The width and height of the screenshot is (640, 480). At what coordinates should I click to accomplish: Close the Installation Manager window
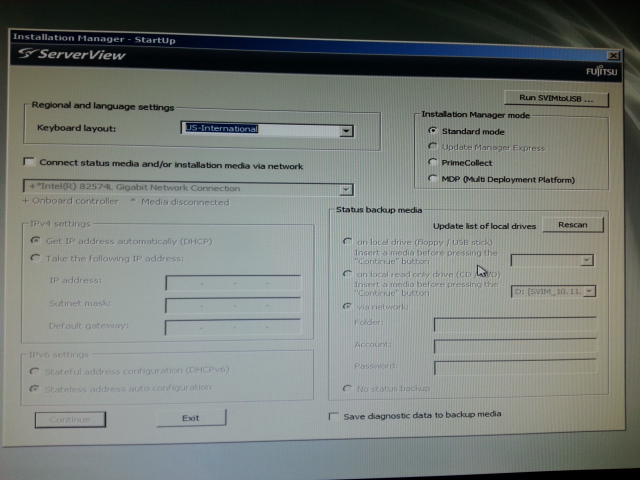[613, 56]
